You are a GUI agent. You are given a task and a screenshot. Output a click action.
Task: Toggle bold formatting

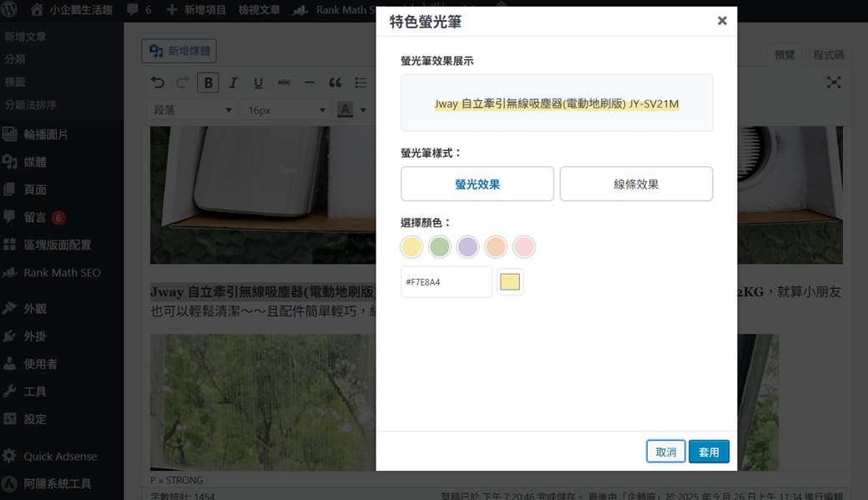pos(208,83)
